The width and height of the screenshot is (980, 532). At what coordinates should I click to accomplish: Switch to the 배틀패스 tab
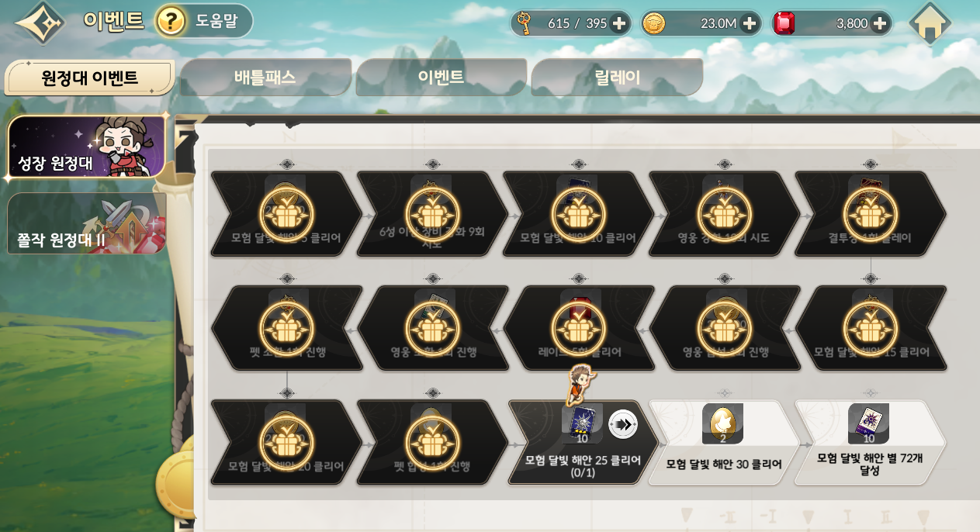pyautogui.click(x=265, y=78)
